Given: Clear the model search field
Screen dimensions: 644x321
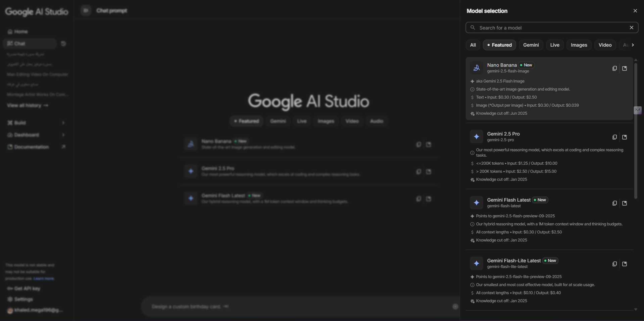Looking at the screenshot, I should (x=631, y=28).
